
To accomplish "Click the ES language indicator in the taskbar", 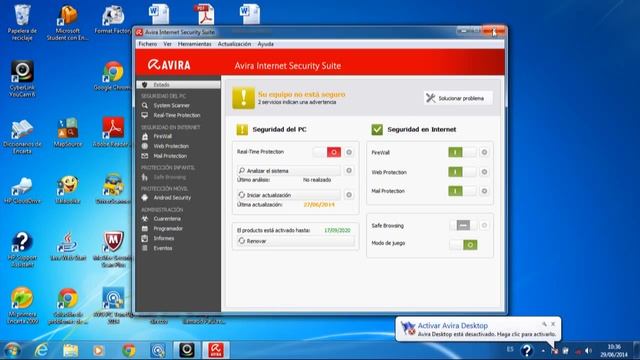I will pyautogui.click(x=510, y=349).
